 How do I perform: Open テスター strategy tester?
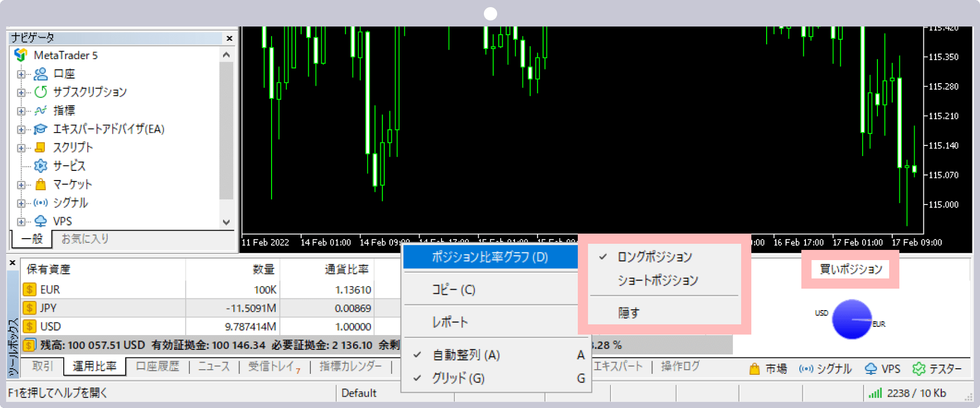937,369
